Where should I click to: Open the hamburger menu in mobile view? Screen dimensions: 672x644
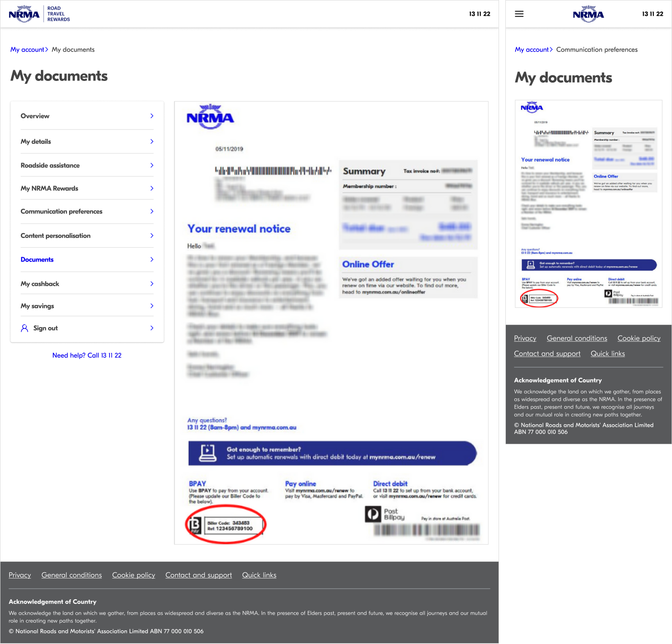(x=519, y=14)
